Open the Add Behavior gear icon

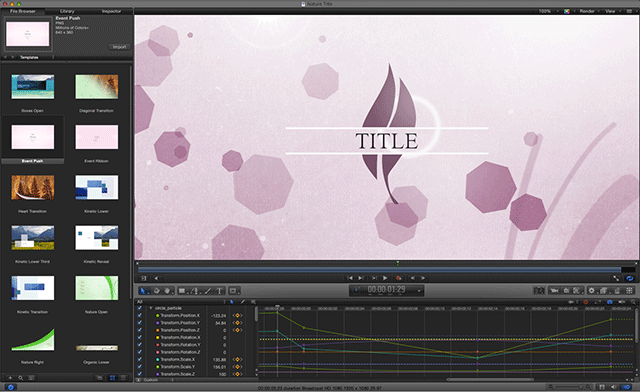pos(591,290)
